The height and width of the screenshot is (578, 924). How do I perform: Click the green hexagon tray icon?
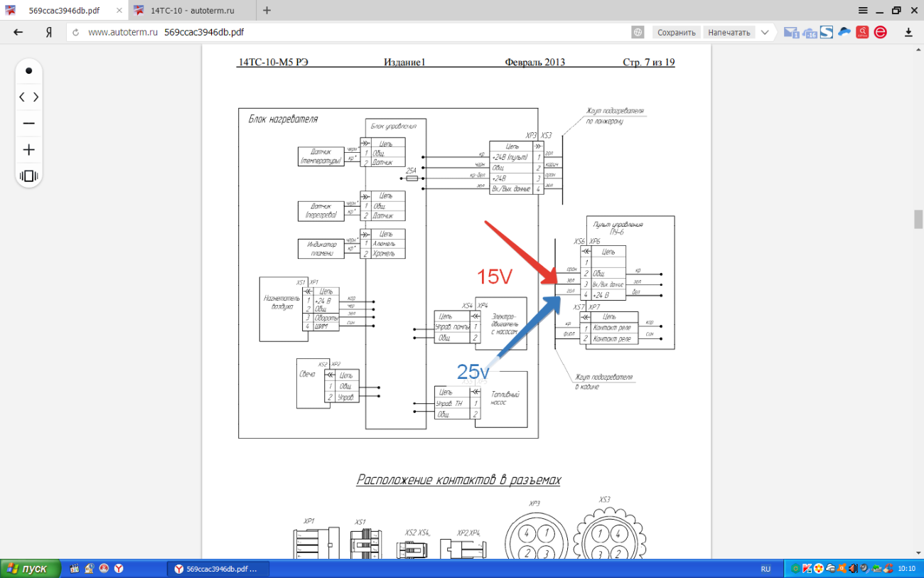click(x=796, y=569)
